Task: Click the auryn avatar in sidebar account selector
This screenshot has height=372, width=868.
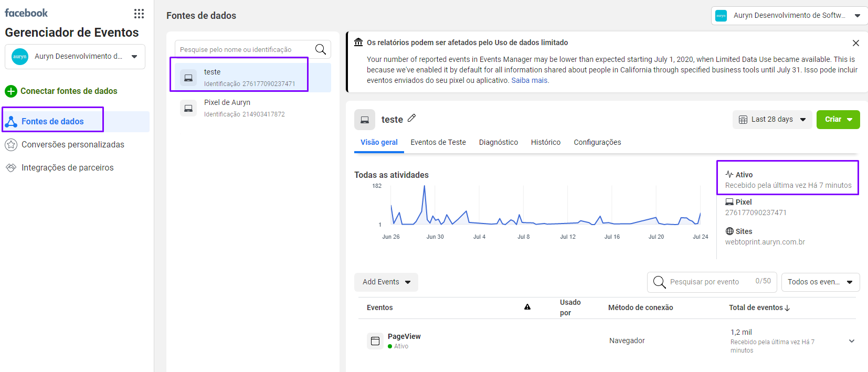Action: tap(20, 57)
